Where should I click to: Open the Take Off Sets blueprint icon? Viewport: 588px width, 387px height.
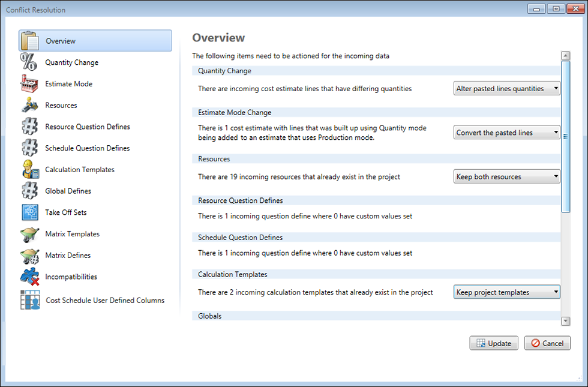29,212
